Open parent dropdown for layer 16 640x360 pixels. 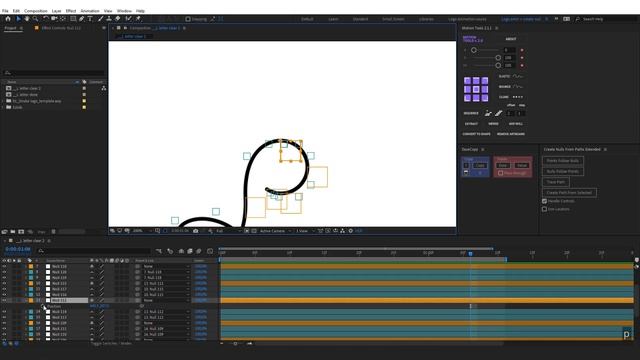tap(166, 323)
